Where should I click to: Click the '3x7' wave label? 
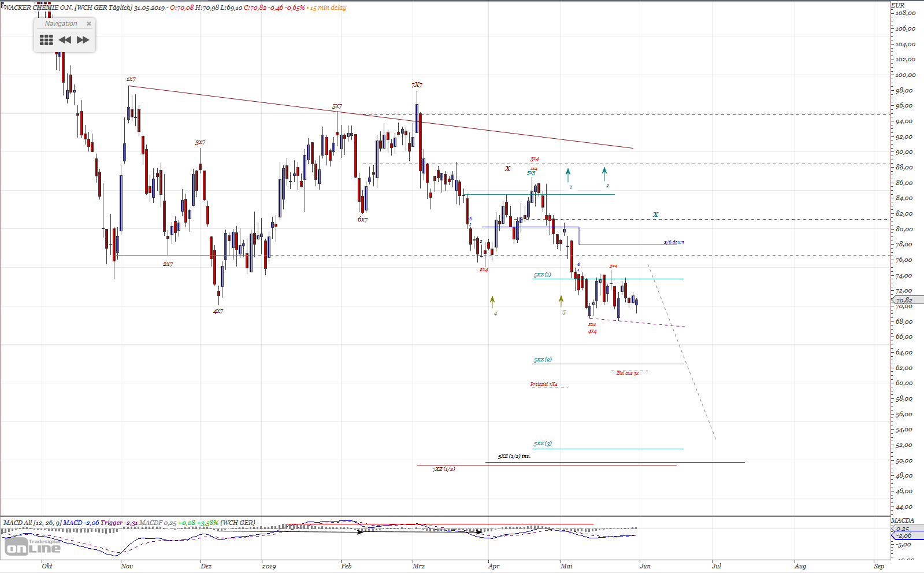click(200, 143)
